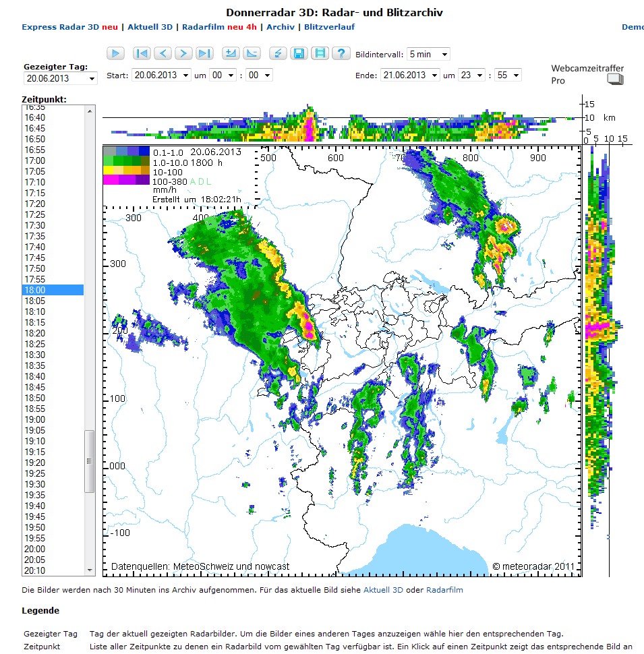The image size is (644, 654).
Task: Open the Blitzverlauf link
Action: tap(330, 27)
